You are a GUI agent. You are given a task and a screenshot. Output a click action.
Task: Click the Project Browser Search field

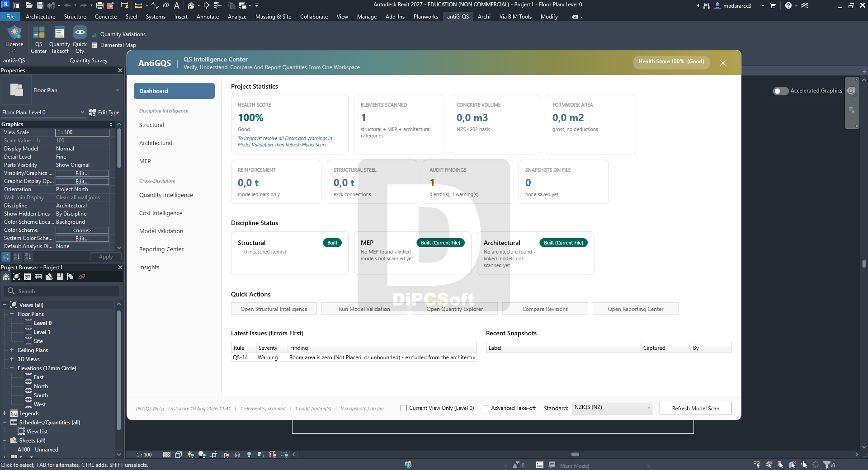click(x=62, y=291)
